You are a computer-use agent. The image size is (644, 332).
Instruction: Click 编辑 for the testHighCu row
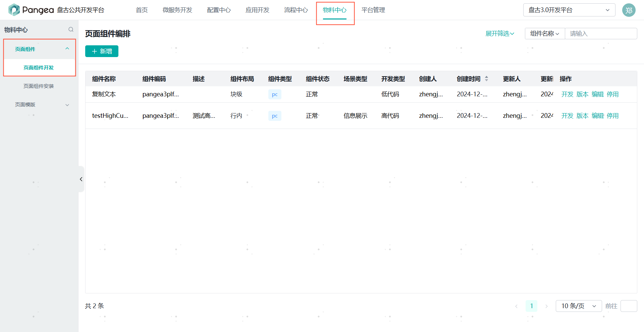click(x=597, y=116)
